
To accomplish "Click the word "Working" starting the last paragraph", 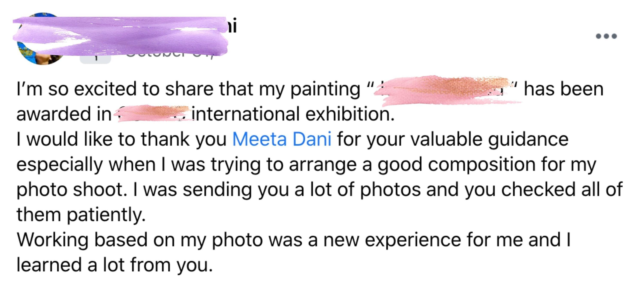I will 53,240.
